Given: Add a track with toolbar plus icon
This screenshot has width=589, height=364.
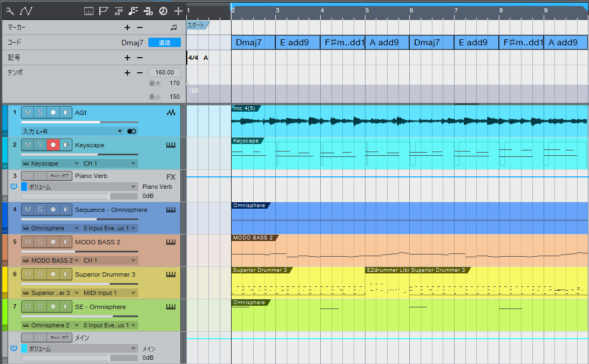Looking at the screenshot, I should [178, 11].
